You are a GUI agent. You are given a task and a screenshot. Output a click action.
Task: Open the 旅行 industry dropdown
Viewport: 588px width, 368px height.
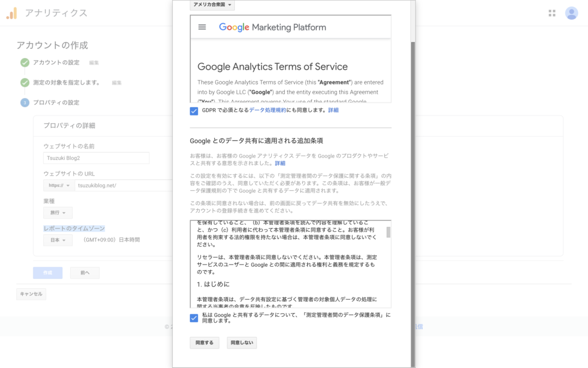[x=58, y=213]
